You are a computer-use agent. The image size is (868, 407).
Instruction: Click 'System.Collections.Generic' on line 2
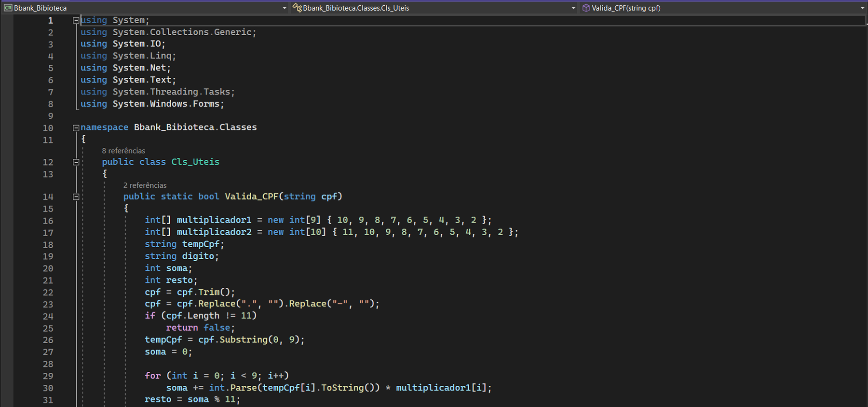click(182, 32)
